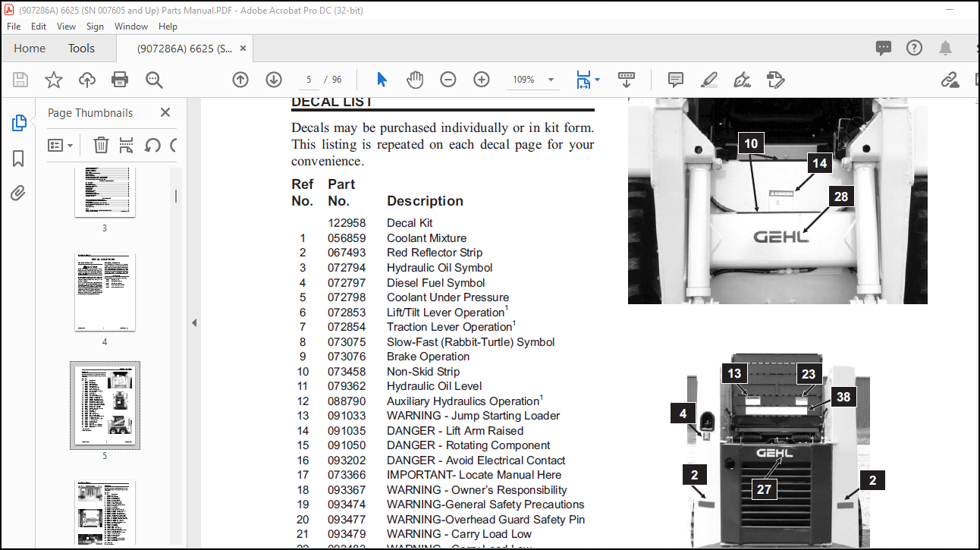Open the Help menu
The height and width of the screenshot is (550, 980).
coord(168,26)
